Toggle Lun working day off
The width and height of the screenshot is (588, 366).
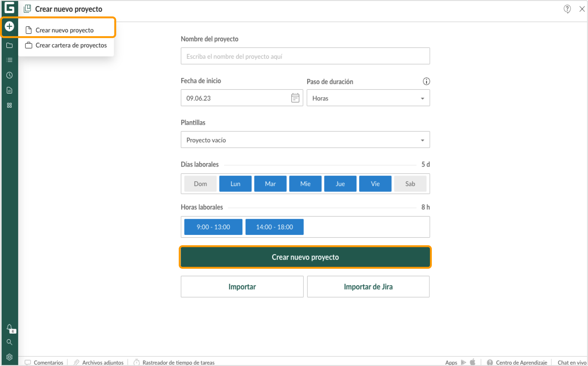(x=235, y=184)
